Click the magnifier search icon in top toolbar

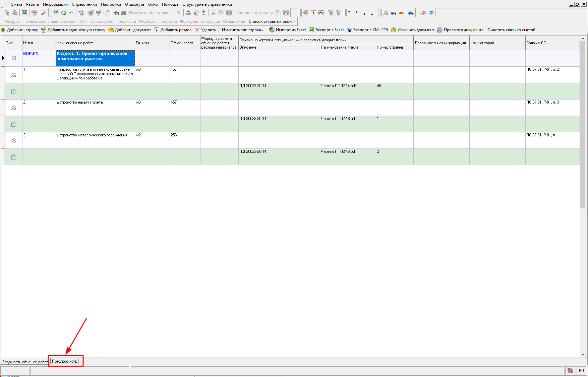point(44,13)
